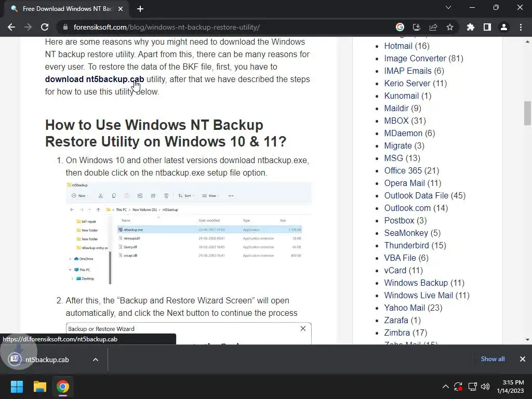The image size is (532, 399).
Task: Open Google icon in address bar
Action: point(400,27)
